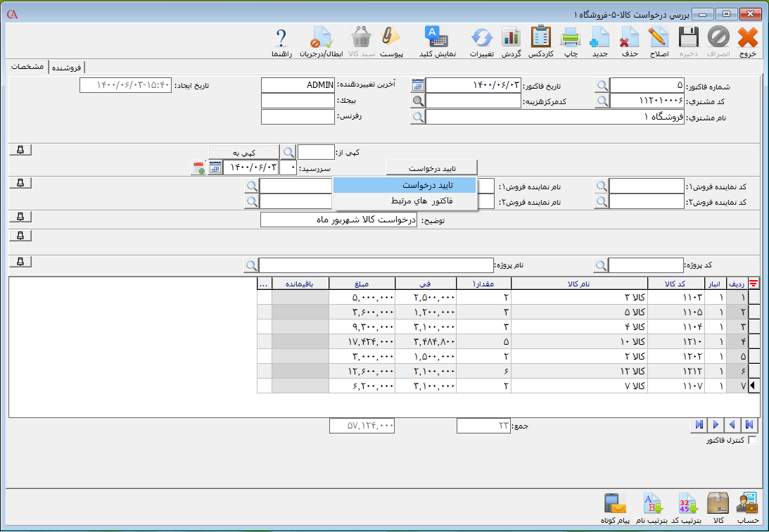
Task: Enable the کنترل فاکتور checkbox
Action: (753, 441)
